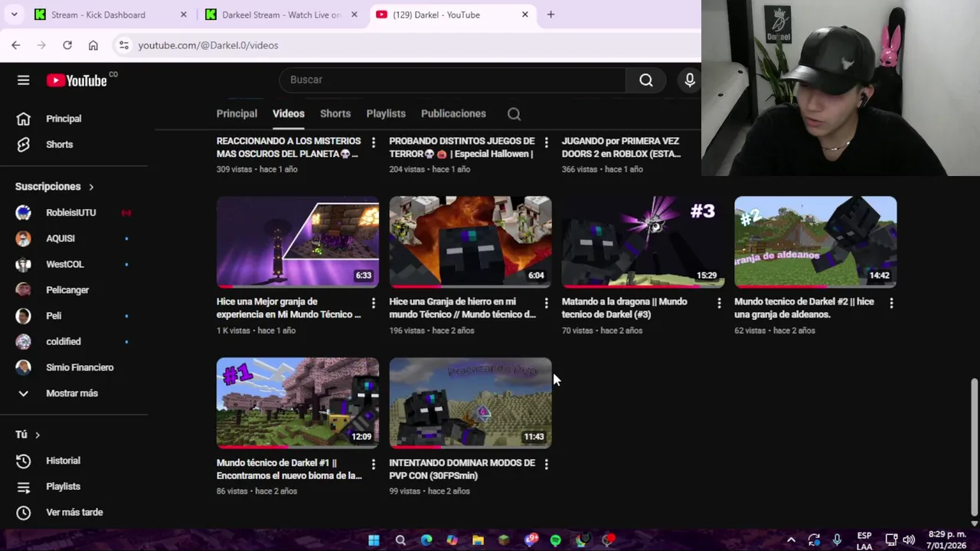Open 'INTENTANDO DOMINAR MODOS DE PVP' video title
This screenshot has width=980, height=551.
pos(462,470)
